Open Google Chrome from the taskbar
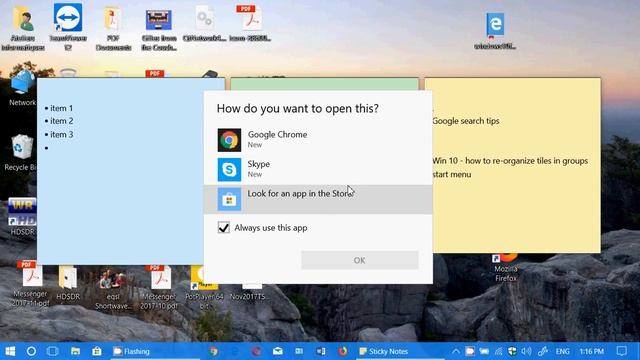 coord(213,351)
